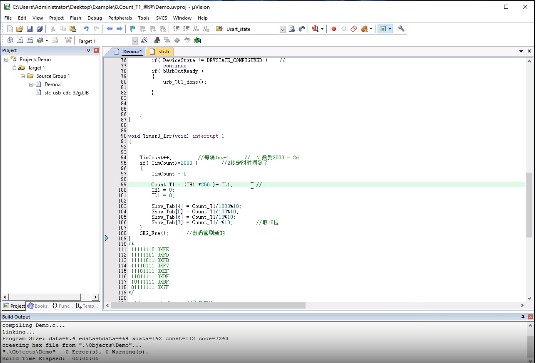Screen dimensions: 536x363
Task: Click the Open file folder icon
Action: click(x=19, y=29)
